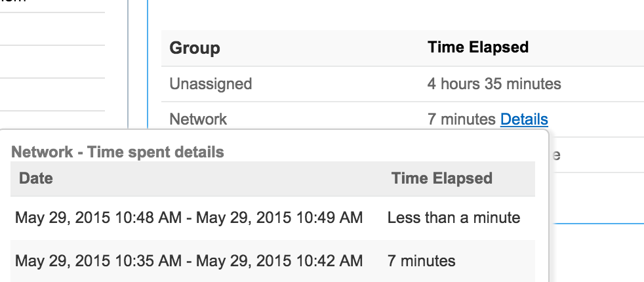Open the Details link in Network row
Viewport: 644px width, 282px height.
pos(524,119)
